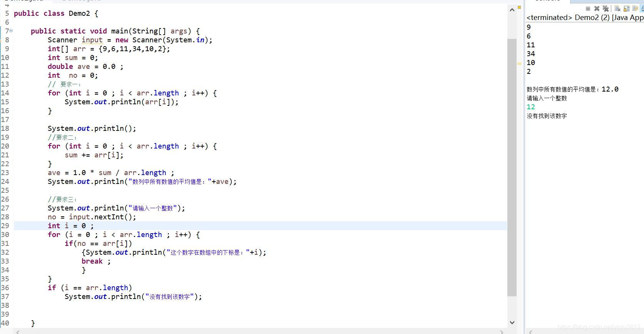
Task: Click the Terminate icon in Console toolbar
Action: pos(588,8)
